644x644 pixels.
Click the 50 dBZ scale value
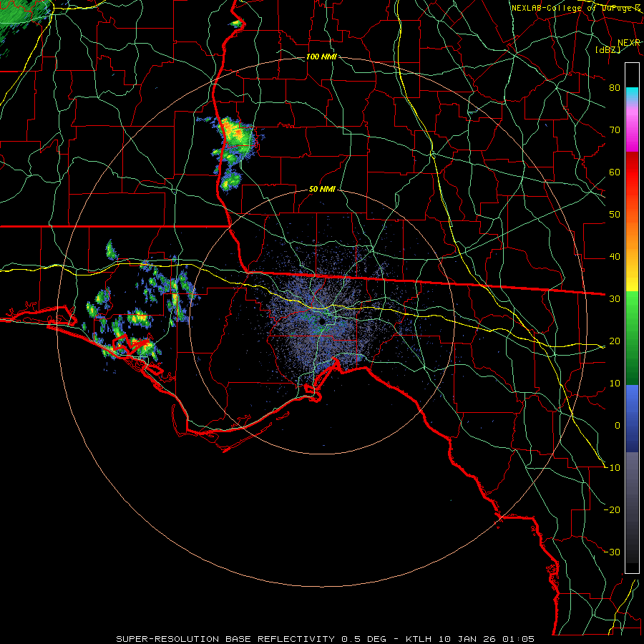tap(615, 215)
